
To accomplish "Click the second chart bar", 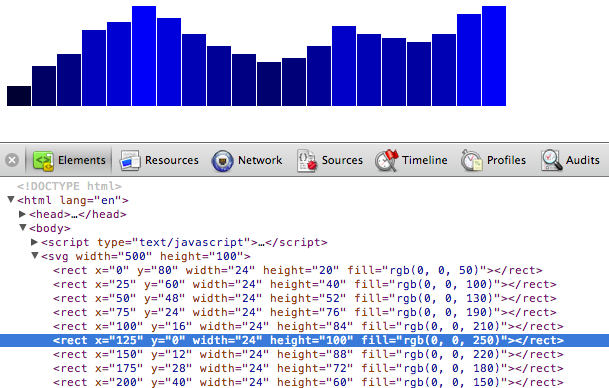I will tap(44, 86).
